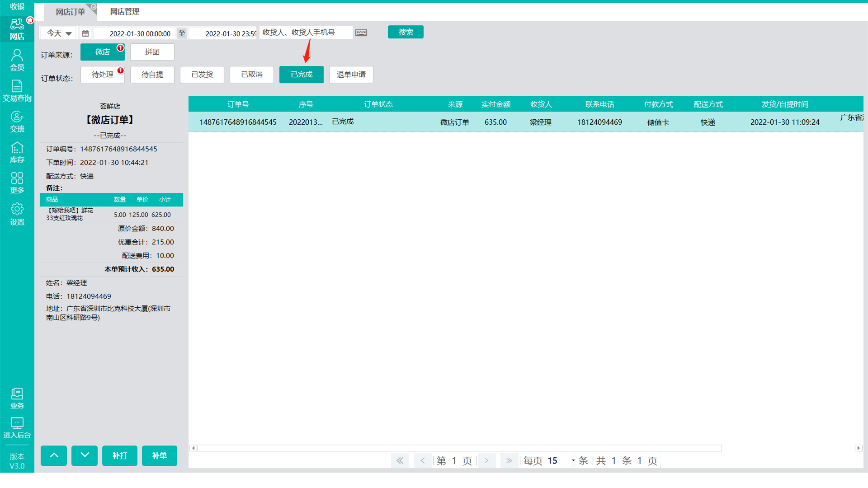This screenshot has width=868, height=488.
Task: Click horizontal scrollbar right arrow
Action: [x=859, y=448]
